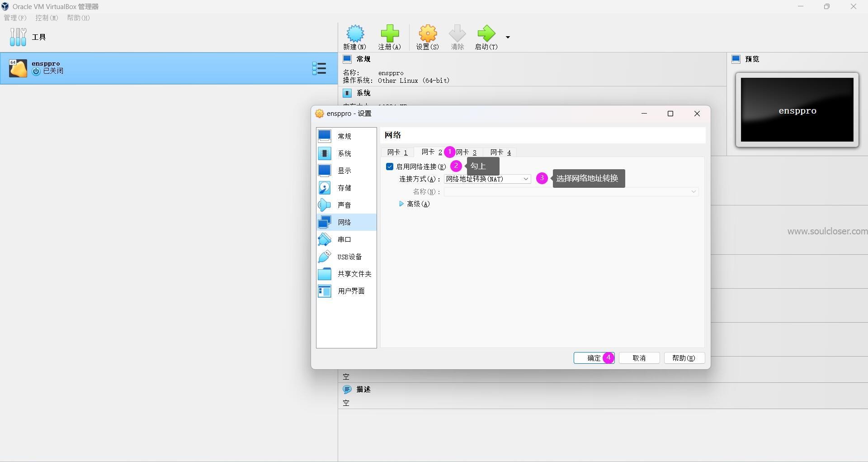Viewport: 868px width, 462px height.
Task: Close the enspro settings dialog
Action: click(x=697, y=114)
